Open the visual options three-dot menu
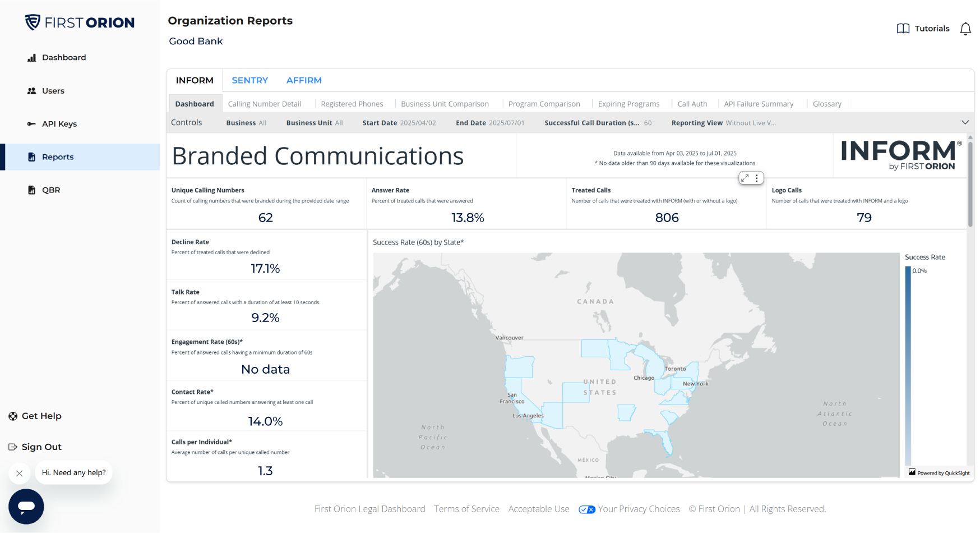This screenshot has height=533, width=980. 757,177
